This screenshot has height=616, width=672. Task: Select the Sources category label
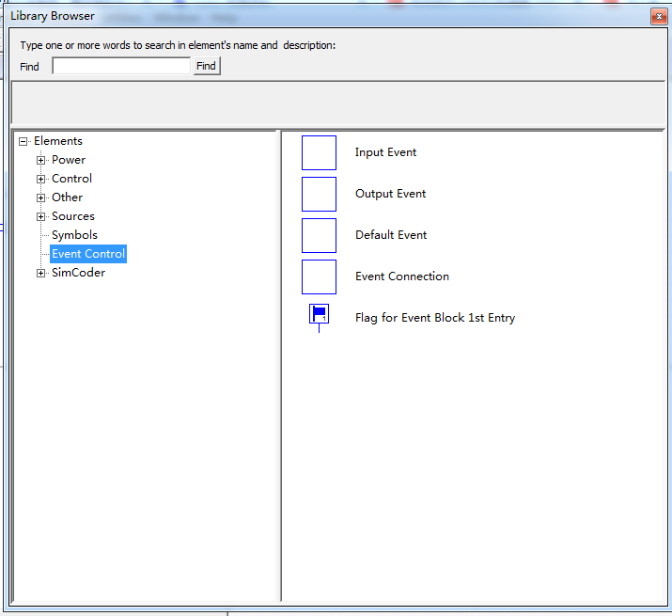[73, 216]
